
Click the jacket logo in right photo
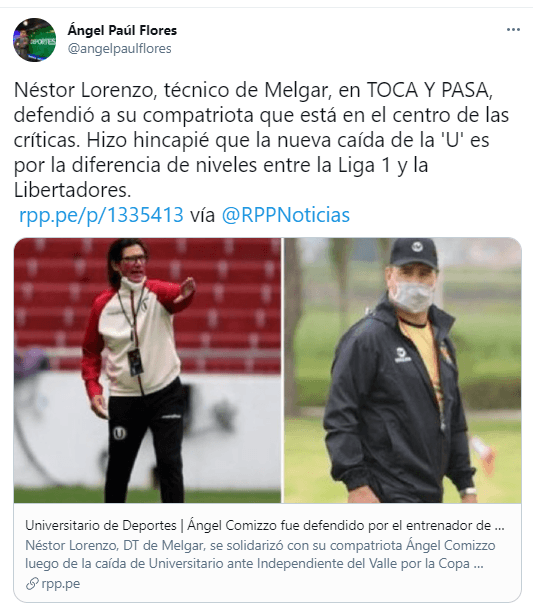[401, 355]
